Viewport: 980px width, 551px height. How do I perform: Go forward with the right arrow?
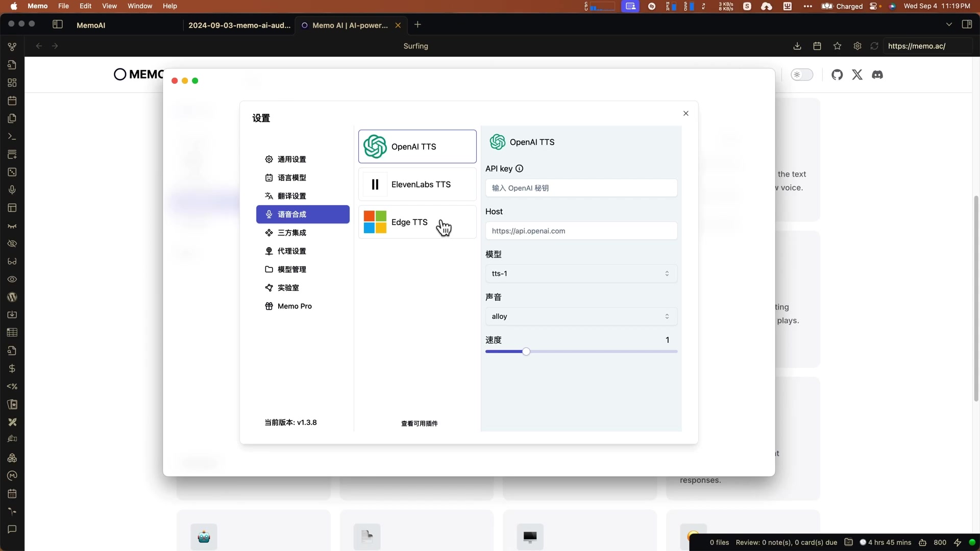[x=55, y=46]
